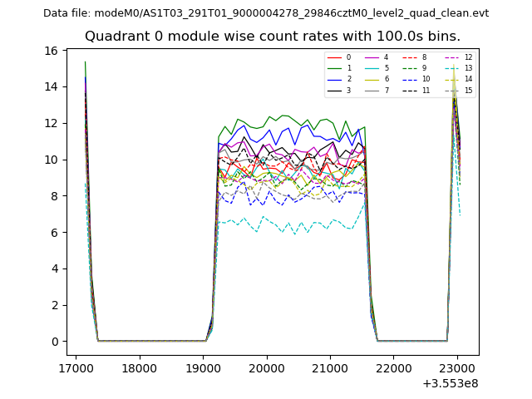532x399 pixels.
Task: Click the data file path text at top
Action: 266,13
